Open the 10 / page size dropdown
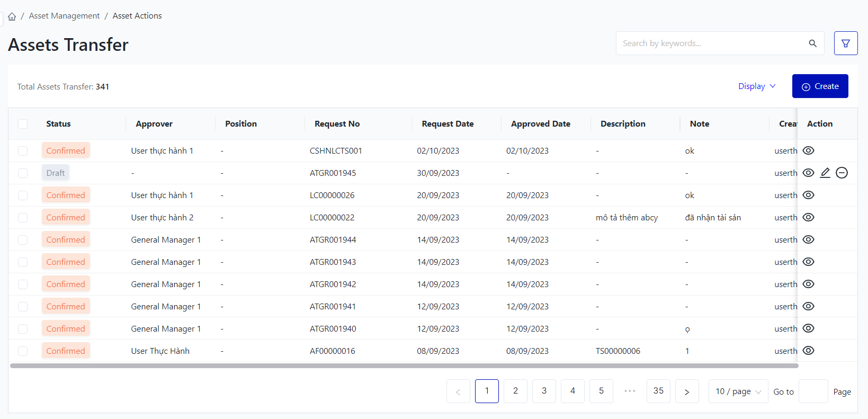868x419 pixels. coord(738,391)
